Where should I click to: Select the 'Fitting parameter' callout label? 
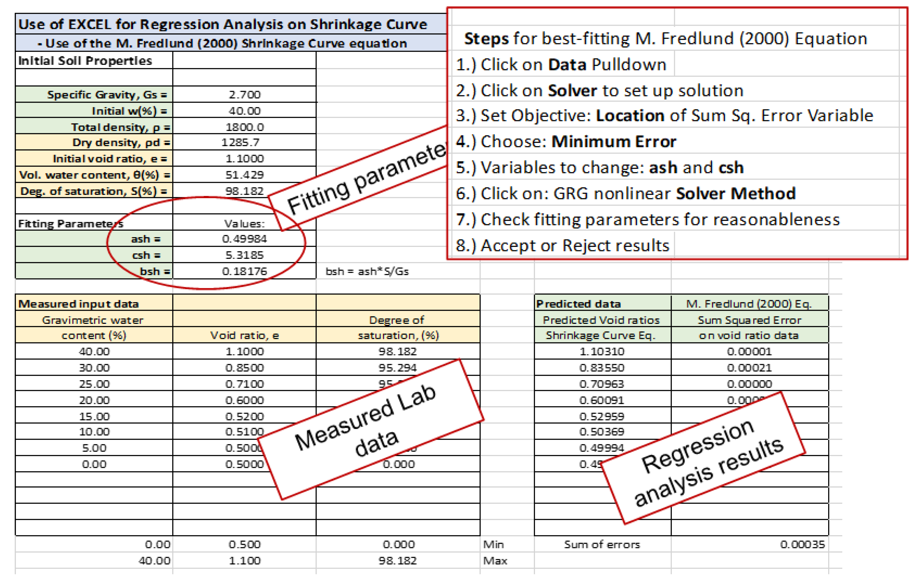[367, 179]
